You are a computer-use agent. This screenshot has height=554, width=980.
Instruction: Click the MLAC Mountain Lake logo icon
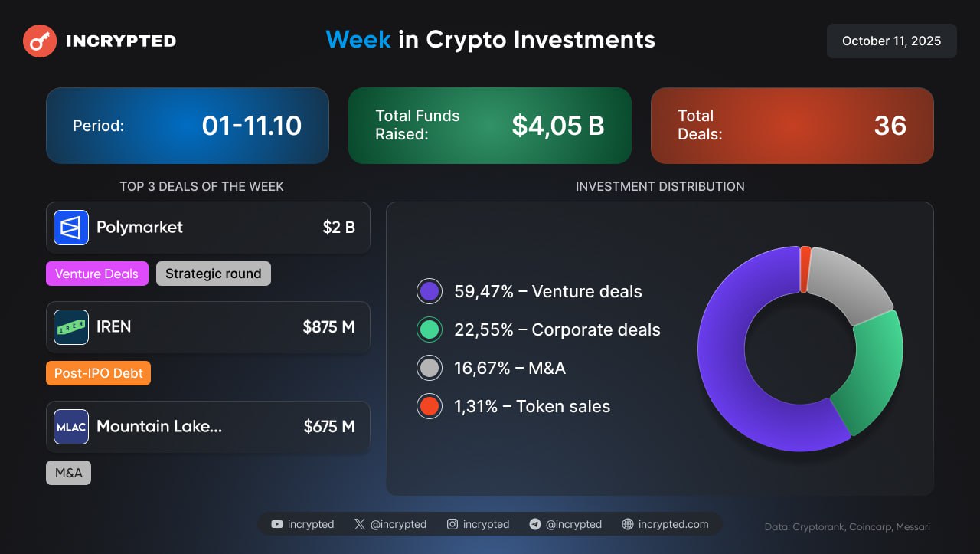click(71, 427)
